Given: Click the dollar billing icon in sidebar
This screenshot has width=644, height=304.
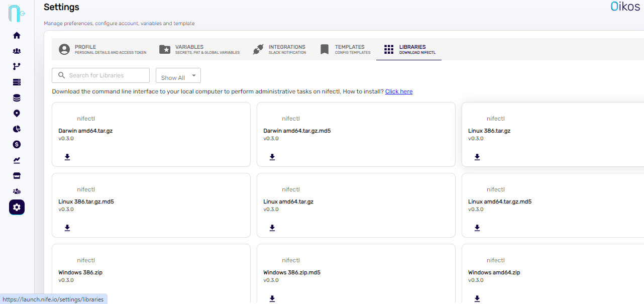Looking at the screenshot, I should tap(17, 145).
